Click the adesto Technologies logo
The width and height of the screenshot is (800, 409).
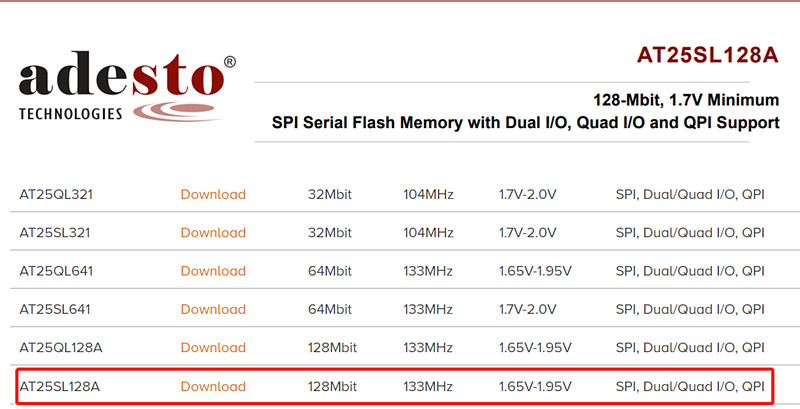127,86
